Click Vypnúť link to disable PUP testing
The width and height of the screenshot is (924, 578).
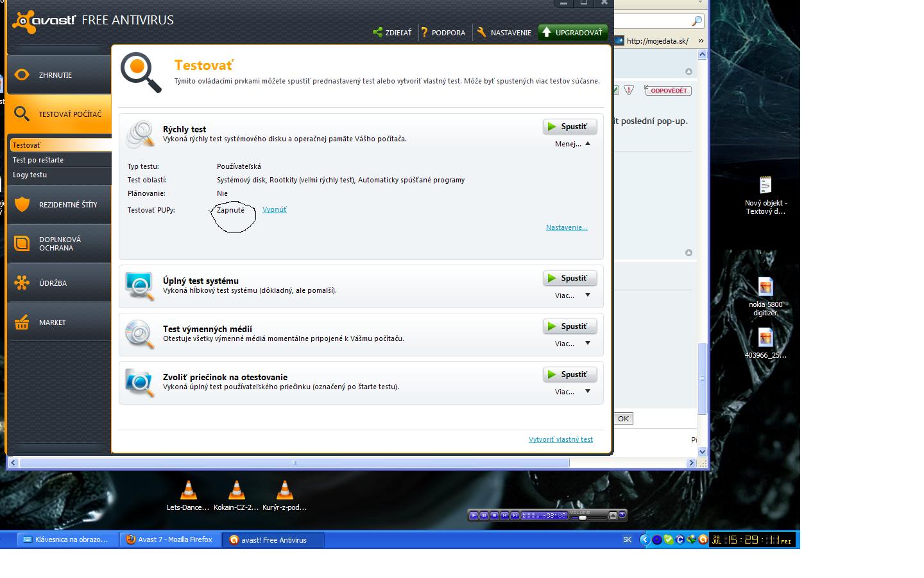tap(275, 209)
